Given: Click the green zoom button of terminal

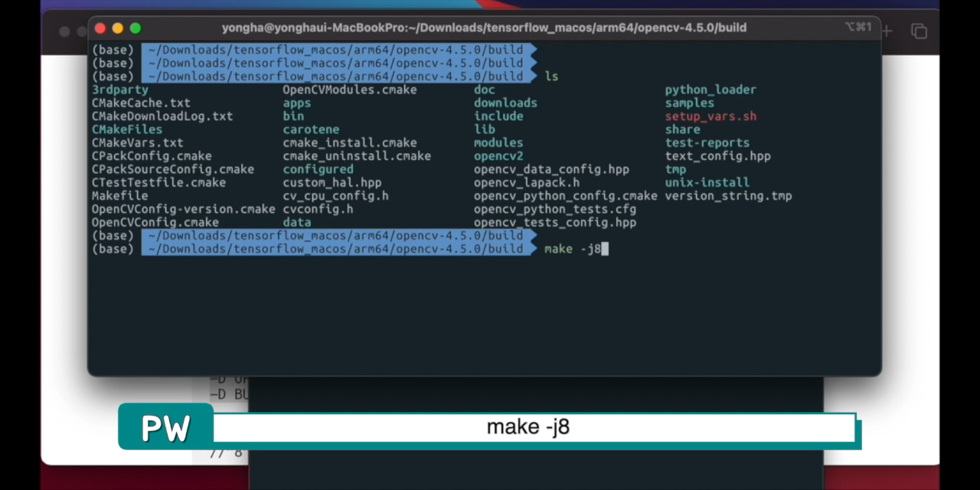Looking at the screenshot, I should 136,28.
